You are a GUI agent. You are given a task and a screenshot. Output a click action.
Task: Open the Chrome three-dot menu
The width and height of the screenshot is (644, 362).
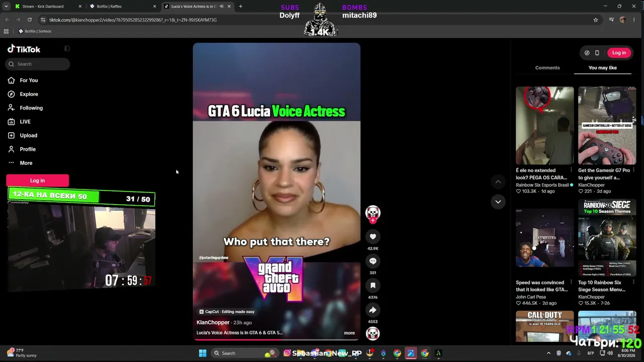click(634, 20)
